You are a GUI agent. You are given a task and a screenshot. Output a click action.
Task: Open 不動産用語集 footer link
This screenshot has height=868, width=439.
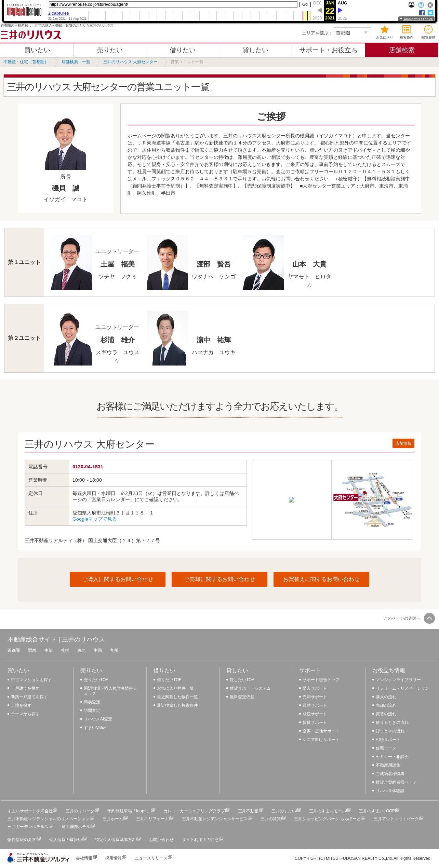[x=388, y=765]
